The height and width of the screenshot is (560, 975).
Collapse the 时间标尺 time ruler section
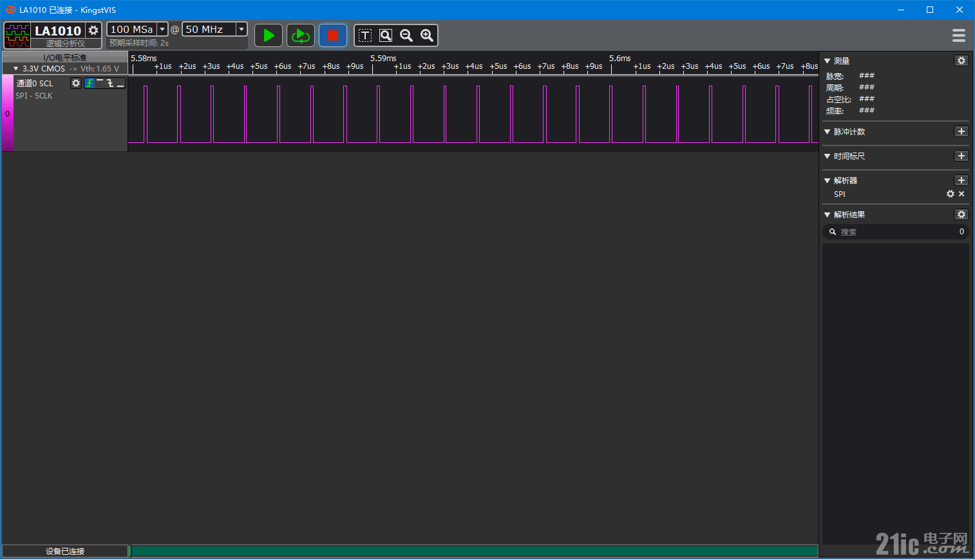click(x=828, y=156)
